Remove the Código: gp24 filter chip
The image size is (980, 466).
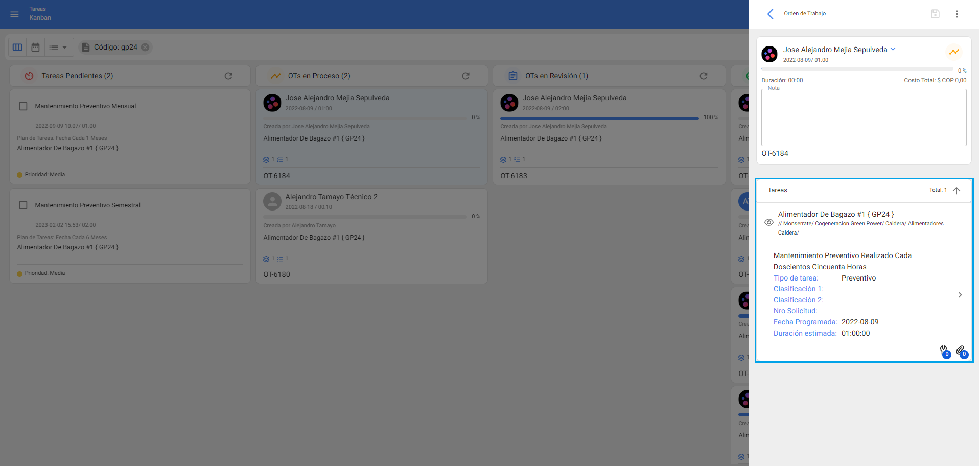pyautogui.click(x=146, y=47)
